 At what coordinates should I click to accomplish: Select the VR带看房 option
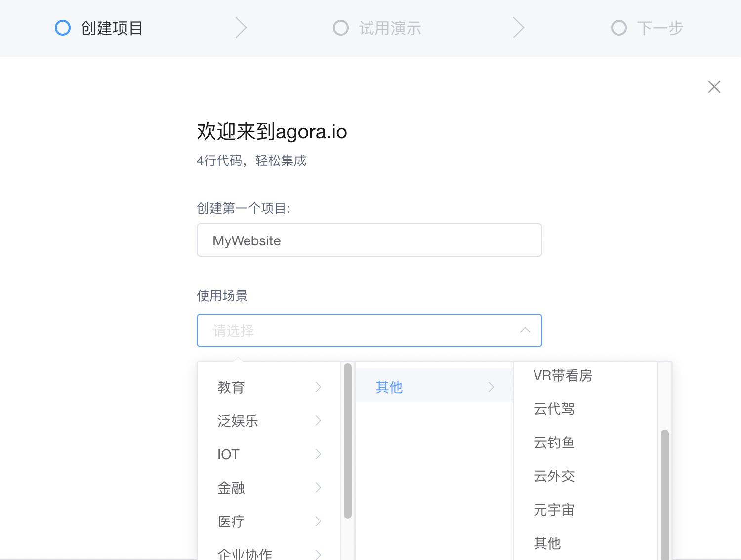[563, 376]
